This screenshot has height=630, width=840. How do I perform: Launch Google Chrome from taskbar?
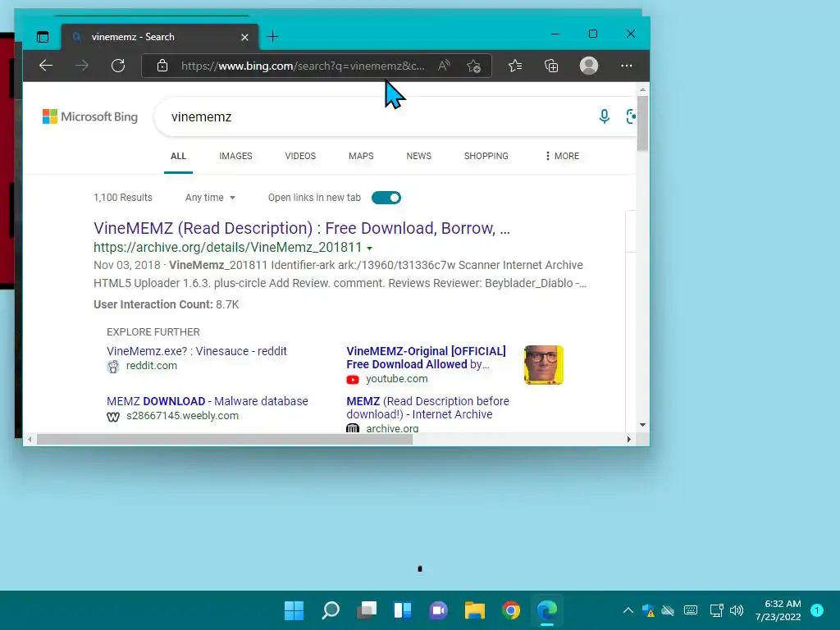511,610
